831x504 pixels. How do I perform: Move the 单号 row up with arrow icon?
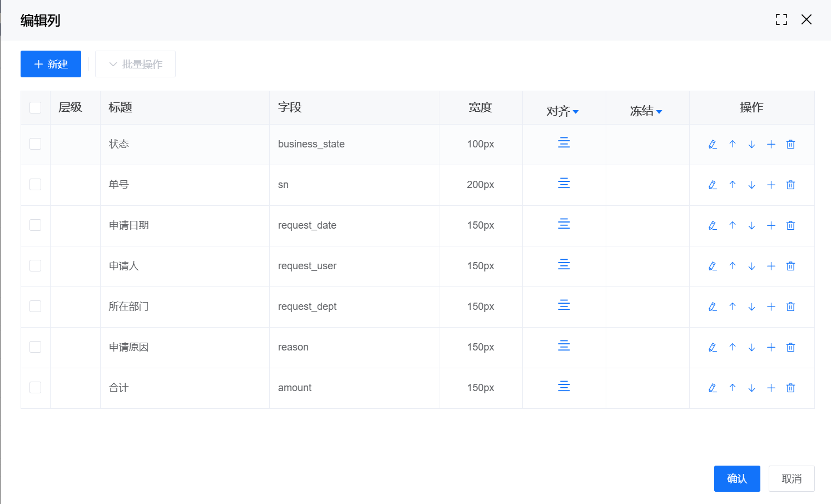733,185
